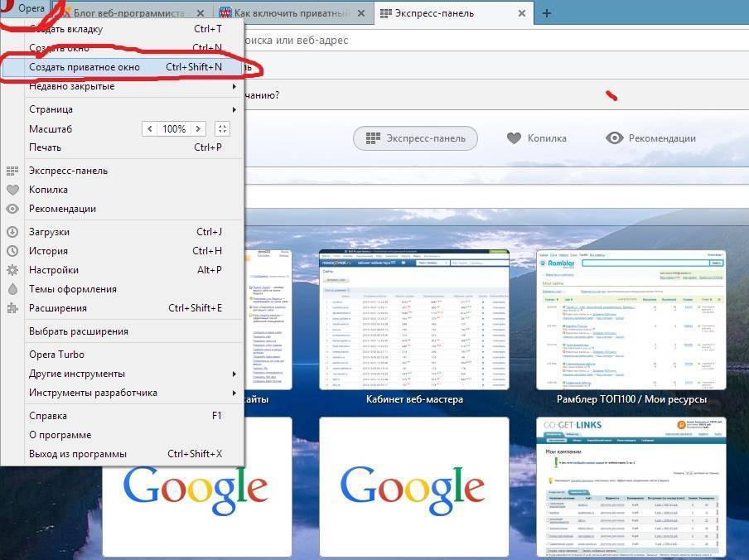Open the Рамблер ТОП100 speed dial tile
Viewport: 749px width, 560px height.
click(631, 320)
